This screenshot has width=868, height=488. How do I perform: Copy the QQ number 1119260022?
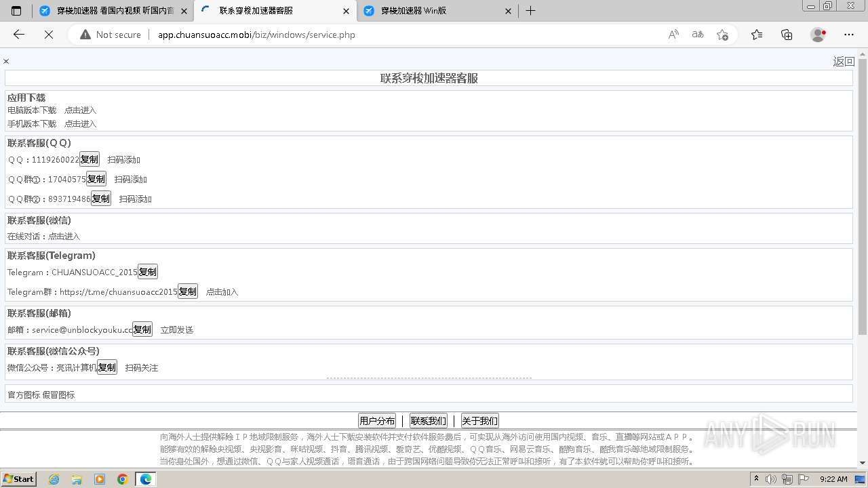point(90,159)
